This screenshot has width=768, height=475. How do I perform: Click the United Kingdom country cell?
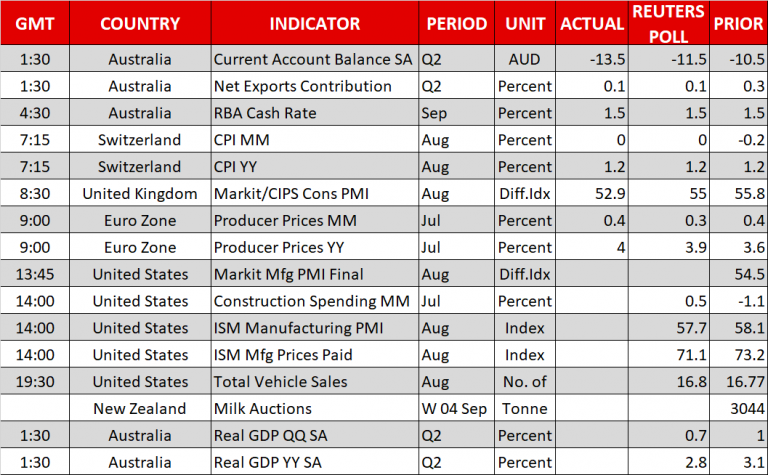139,194
